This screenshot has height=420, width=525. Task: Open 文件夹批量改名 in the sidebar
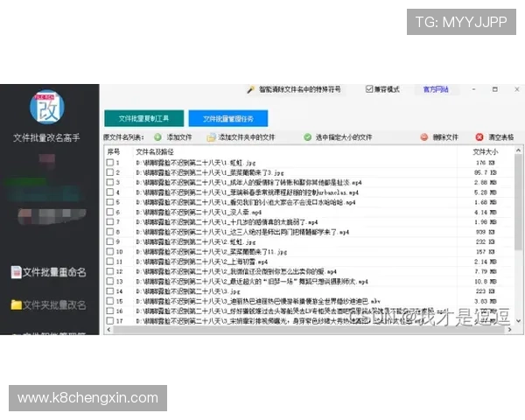pos(49,305)
